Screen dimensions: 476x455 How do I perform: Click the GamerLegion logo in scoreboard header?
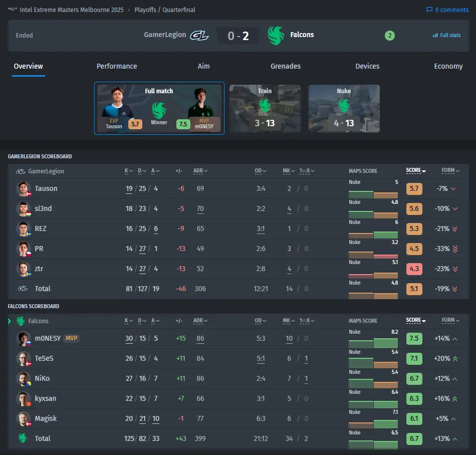pyautogui.click(x=21, y=171)
